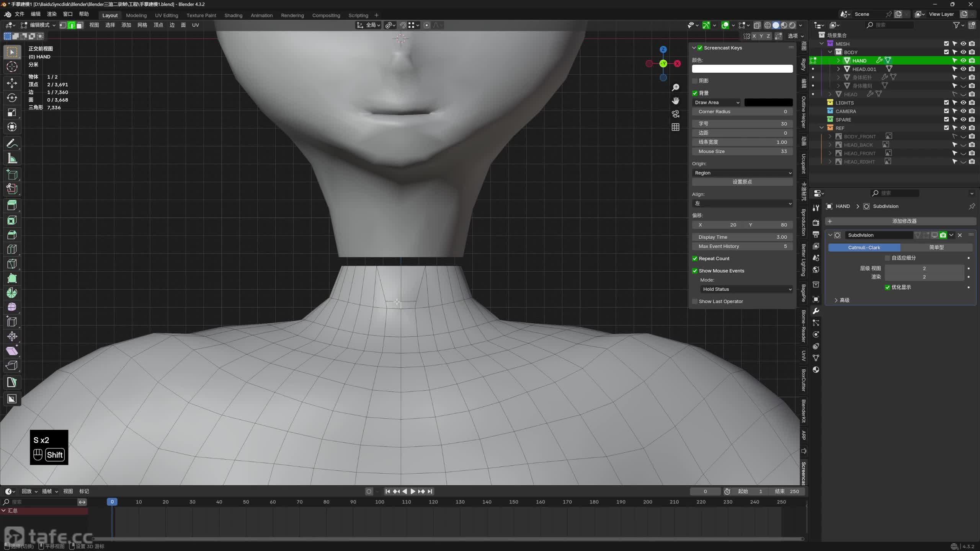Screen dimensions: 980x551
Task: Switch orthographic/perspective grid icon
Action: [x=676, y=127]
